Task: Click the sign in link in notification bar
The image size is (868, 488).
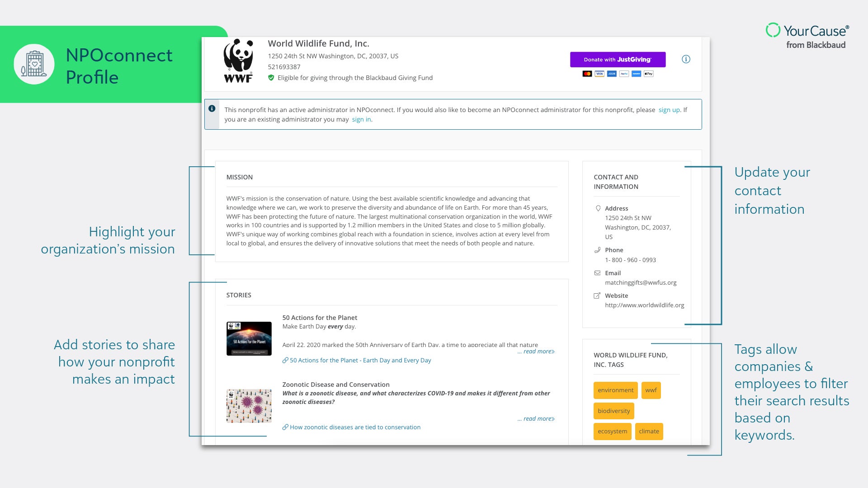Action: (x=361, y=118)
